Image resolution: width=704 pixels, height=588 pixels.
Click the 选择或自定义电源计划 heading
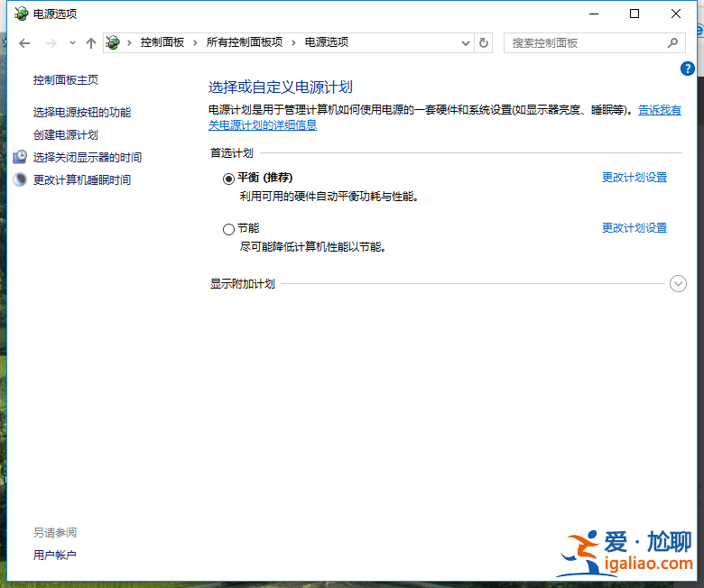tap(281, 87)
